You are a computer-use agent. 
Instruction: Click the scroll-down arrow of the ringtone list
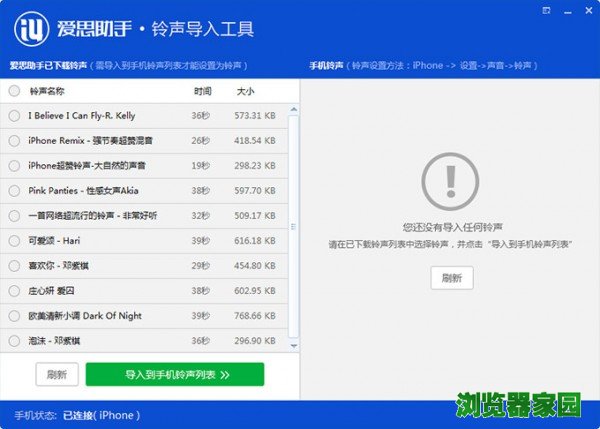tap(293, 346)
